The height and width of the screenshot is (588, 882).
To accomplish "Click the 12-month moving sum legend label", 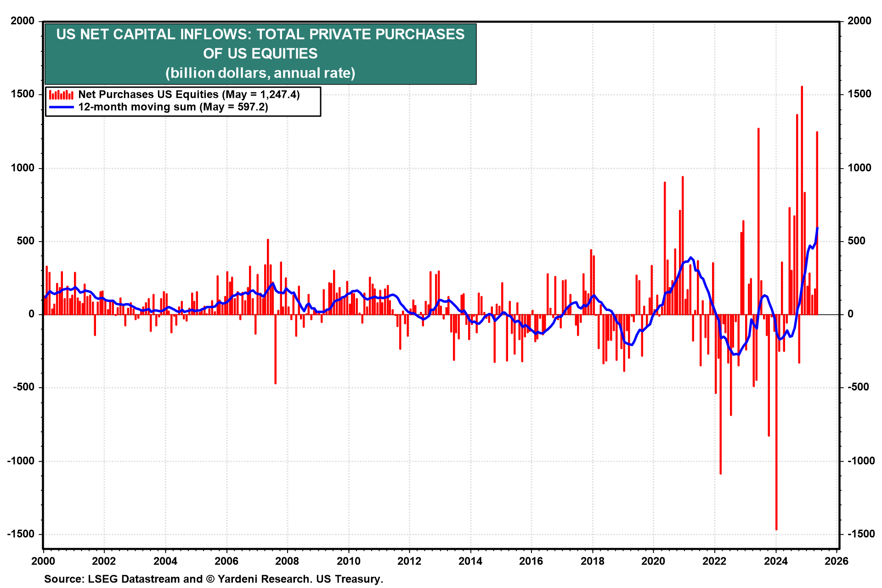I will click(x=173, y=107).
